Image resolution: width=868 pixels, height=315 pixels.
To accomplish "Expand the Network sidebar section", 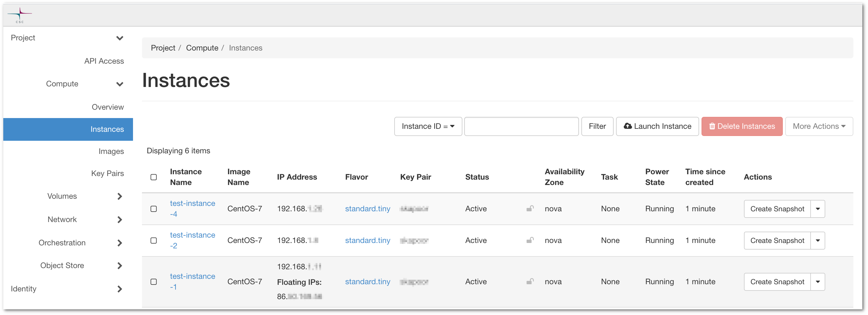I will (119, 220).
